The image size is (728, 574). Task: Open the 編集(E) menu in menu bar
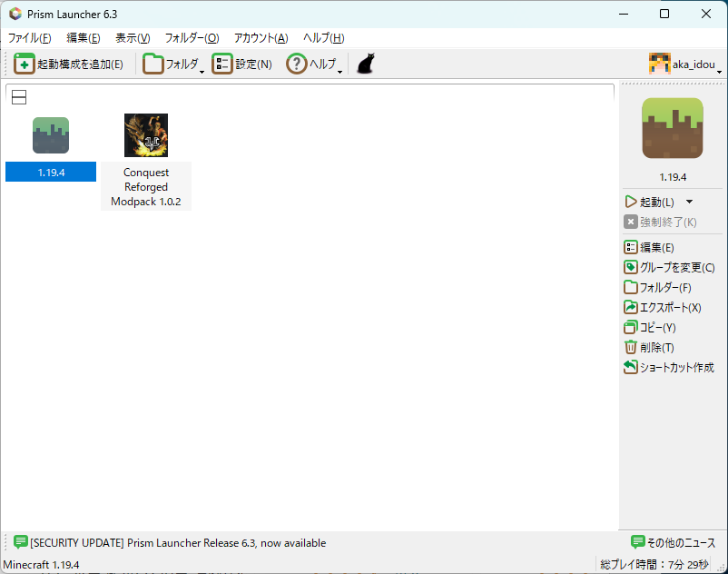point(84,38)
